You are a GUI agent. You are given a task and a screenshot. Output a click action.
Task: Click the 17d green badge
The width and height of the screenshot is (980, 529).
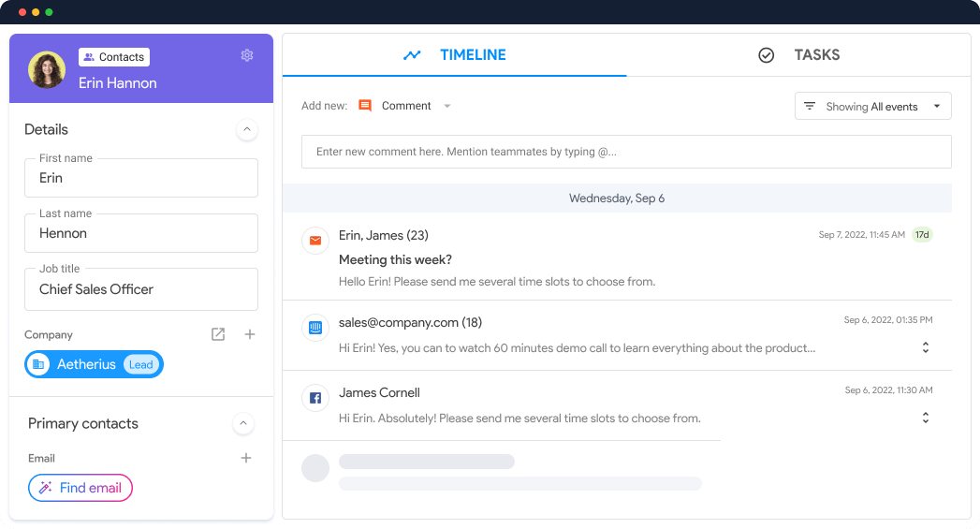point(922,235)
